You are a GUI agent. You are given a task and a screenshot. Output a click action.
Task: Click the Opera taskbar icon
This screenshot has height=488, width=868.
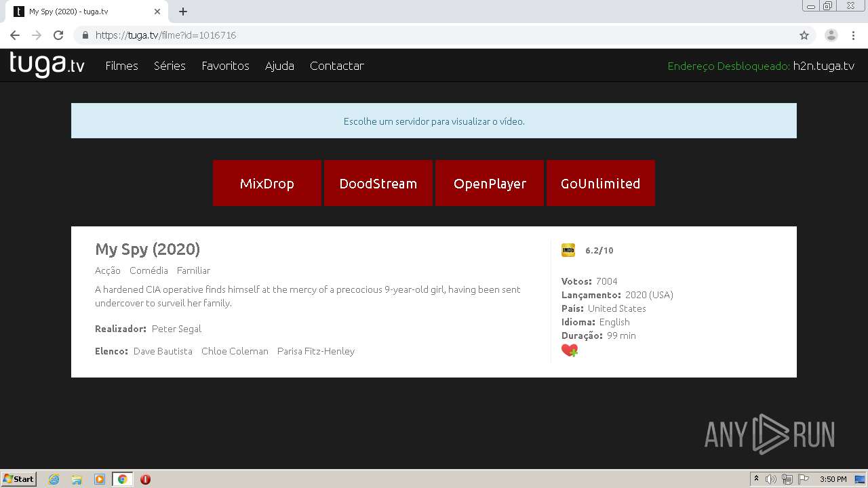(145, 479)
